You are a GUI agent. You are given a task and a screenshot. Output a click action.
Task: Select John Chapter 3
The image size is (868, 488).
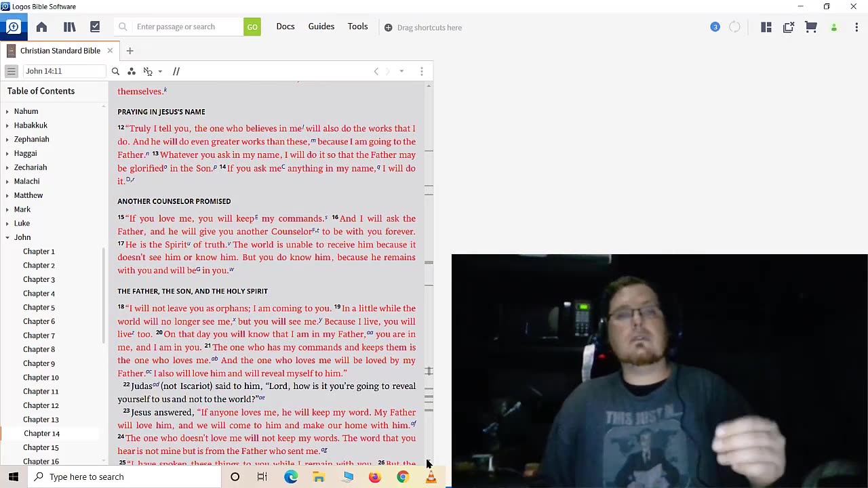(x=39, y=279)
